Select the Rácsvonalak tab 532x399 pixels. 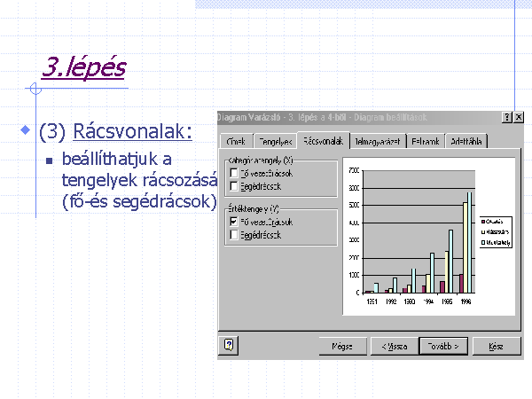[323, 140]
